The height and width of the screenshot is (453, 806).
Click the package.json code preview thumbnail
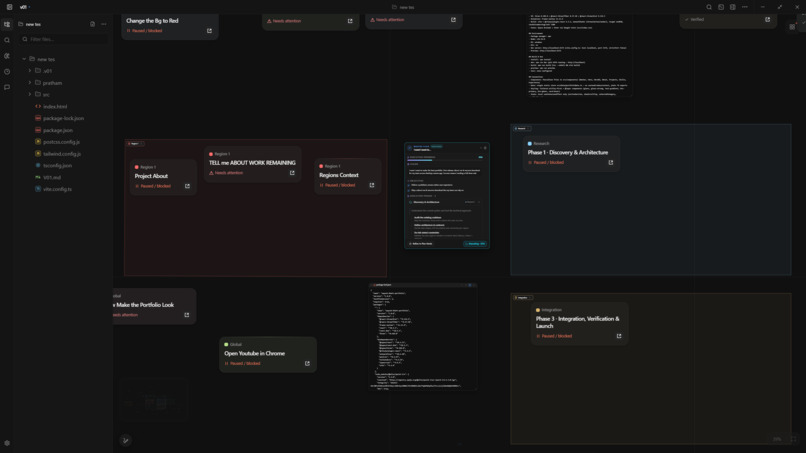[x=423, y=336]
